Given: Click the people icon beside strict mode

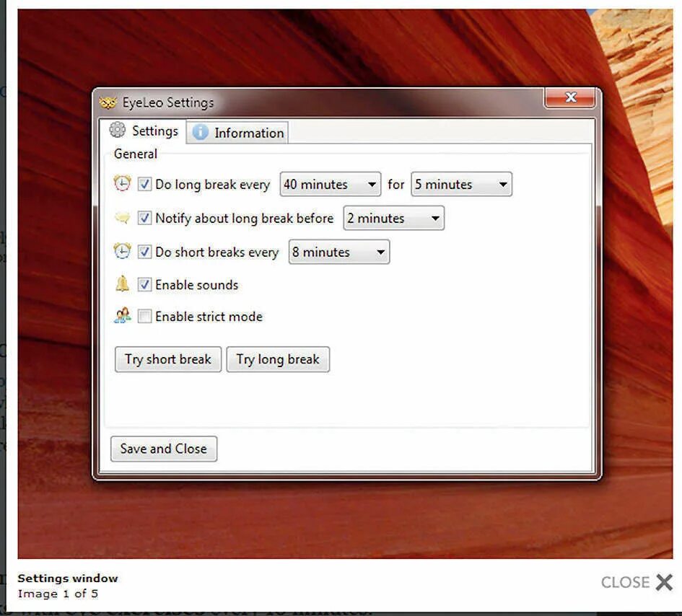Looking at the screenshot, I should click(x=122, y=316).
